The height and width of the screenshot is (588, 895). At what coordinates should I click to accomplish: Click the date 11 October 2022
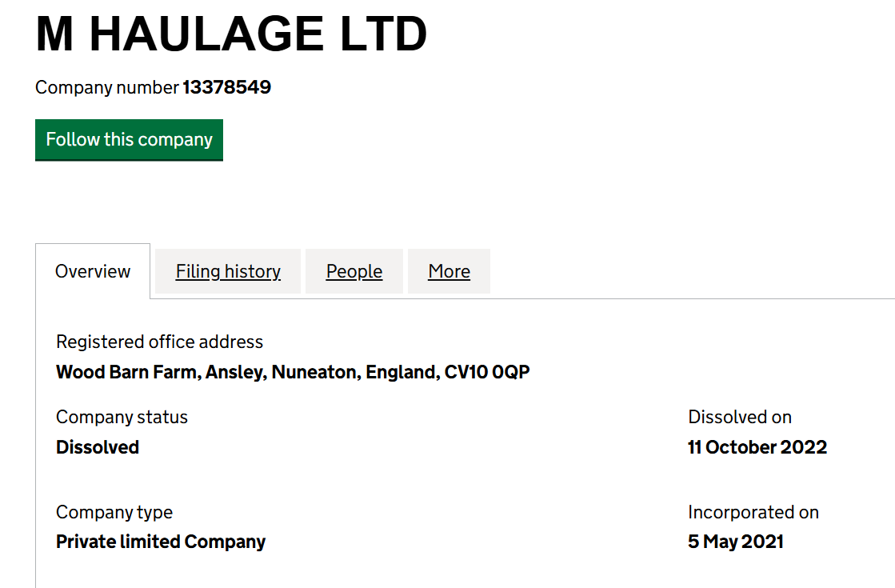point(757,447)
